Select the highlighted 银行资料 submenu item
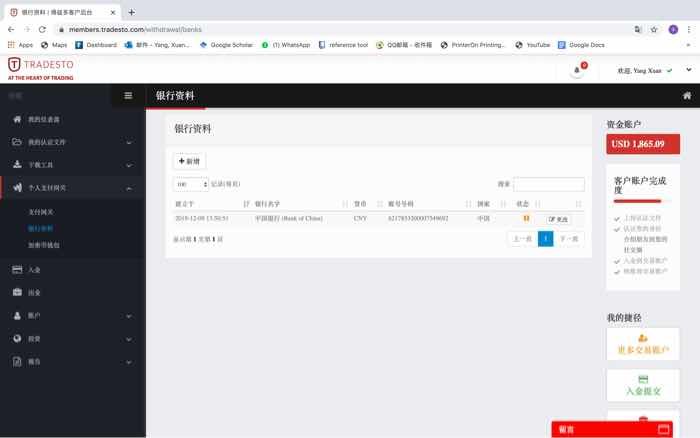This screenshot has width=700, height=438. [x=41, y=228]
